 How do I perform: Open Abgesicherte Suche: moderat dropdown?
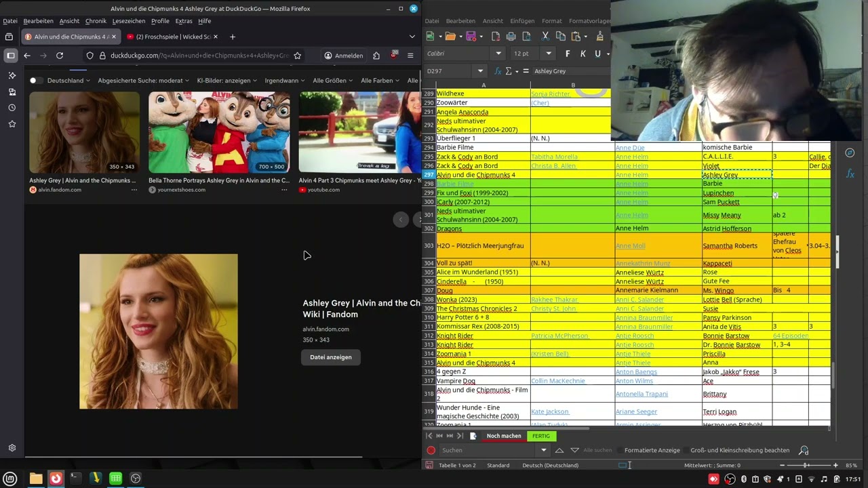point(144,81)
